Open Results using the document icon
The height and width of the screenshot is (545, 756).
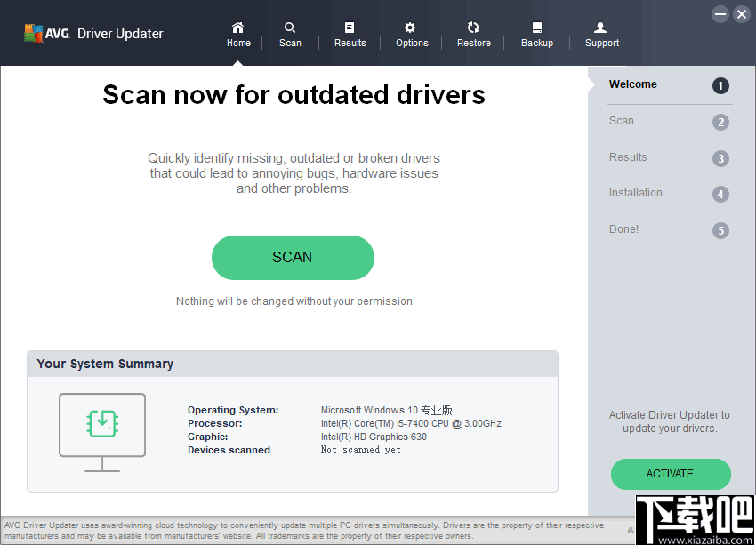pos(350,34)
